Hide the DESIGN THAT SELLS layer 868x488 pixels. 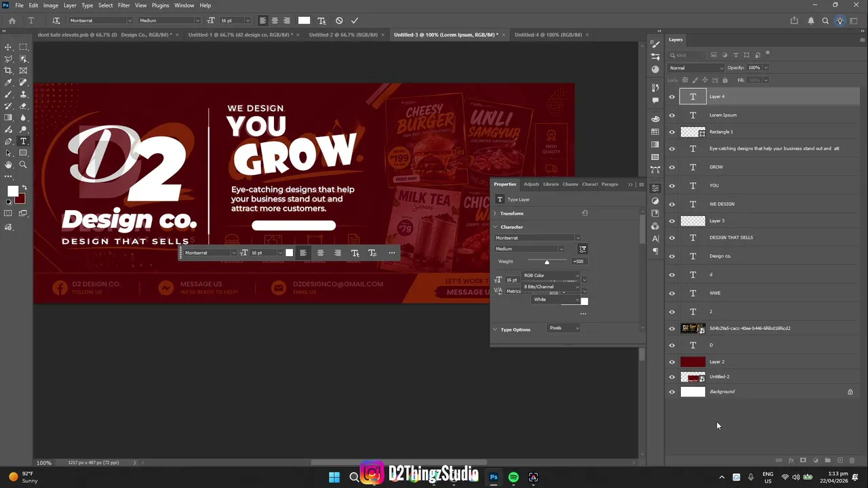672,238
